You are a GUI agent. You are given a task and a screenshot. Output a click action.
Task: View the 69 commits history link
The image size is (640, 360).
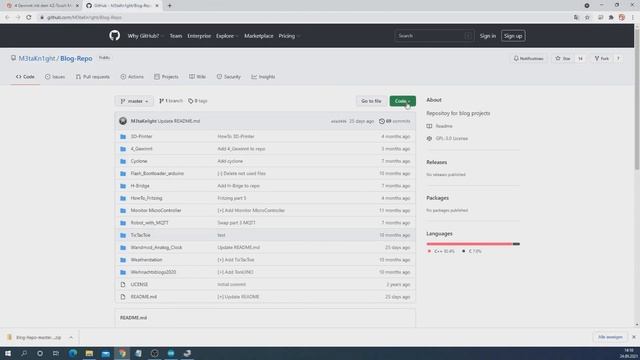[395, 121]
